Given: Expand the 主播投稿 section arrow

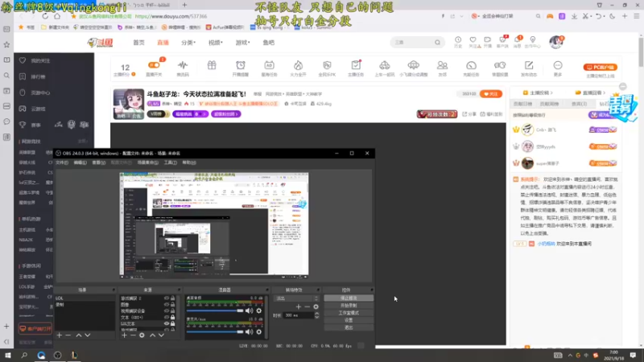Looking at the screenshot, I should 551,93.
